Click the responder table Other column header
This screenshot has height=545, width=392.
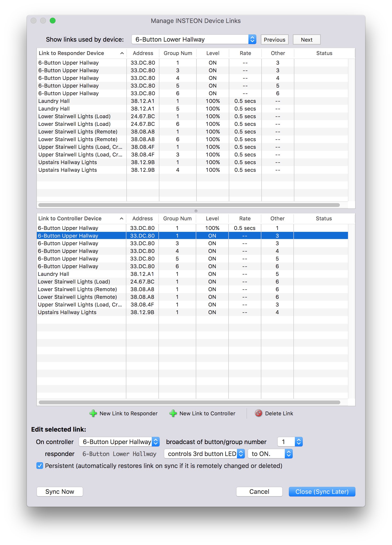coord(278,53)
